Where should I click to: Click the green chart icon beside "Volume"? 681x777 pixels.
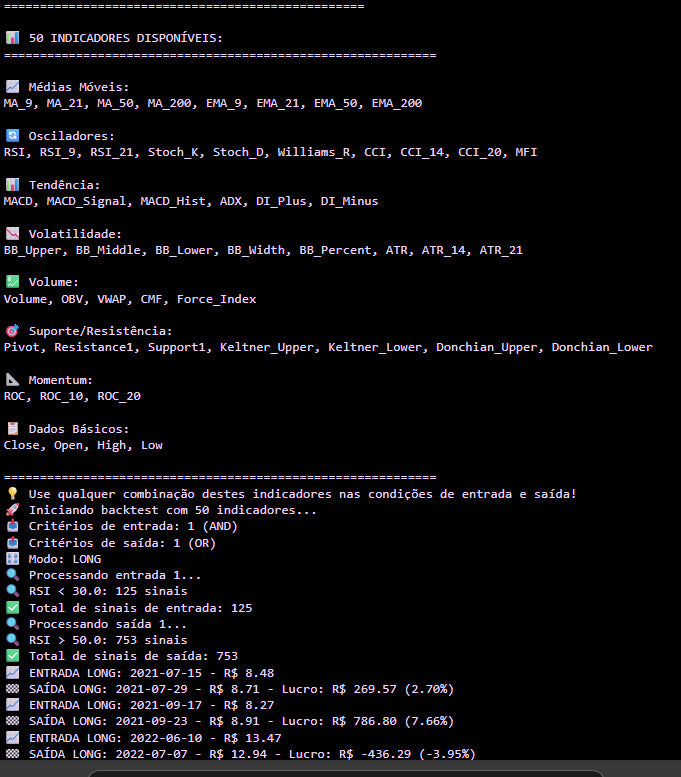[12, 283]
